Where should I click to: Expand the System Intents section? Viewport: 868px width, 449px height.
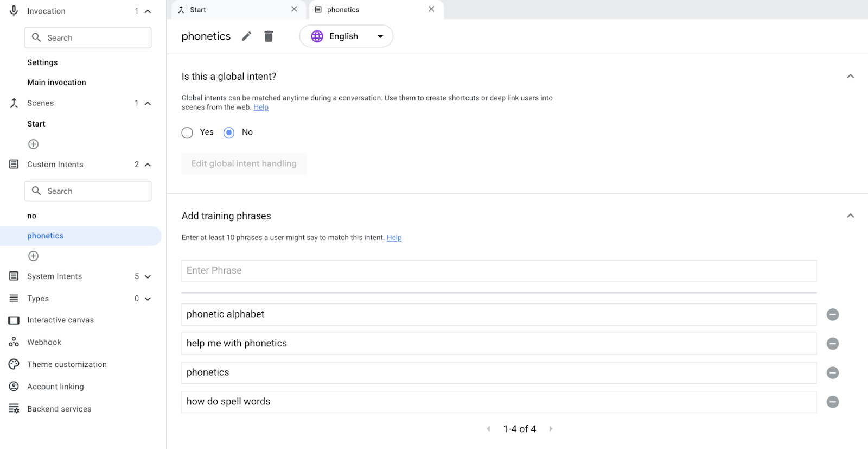(148, 277)
